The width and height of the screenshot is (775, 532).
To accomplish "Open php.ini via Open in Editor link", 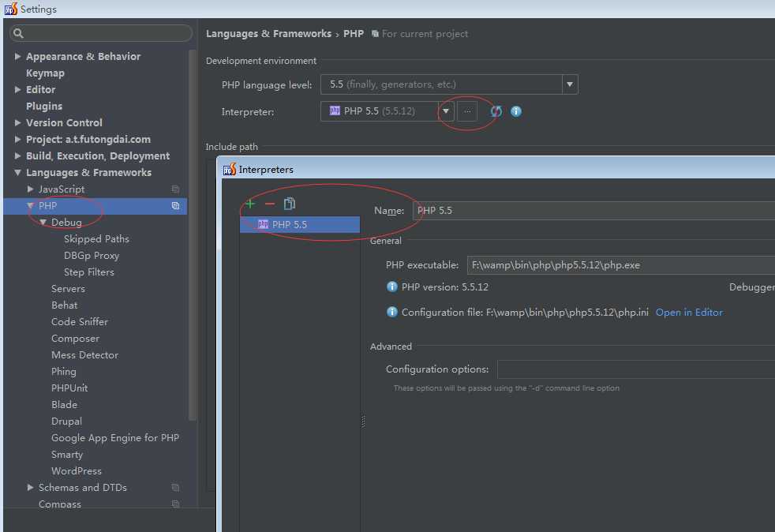I will pos(689,313).
